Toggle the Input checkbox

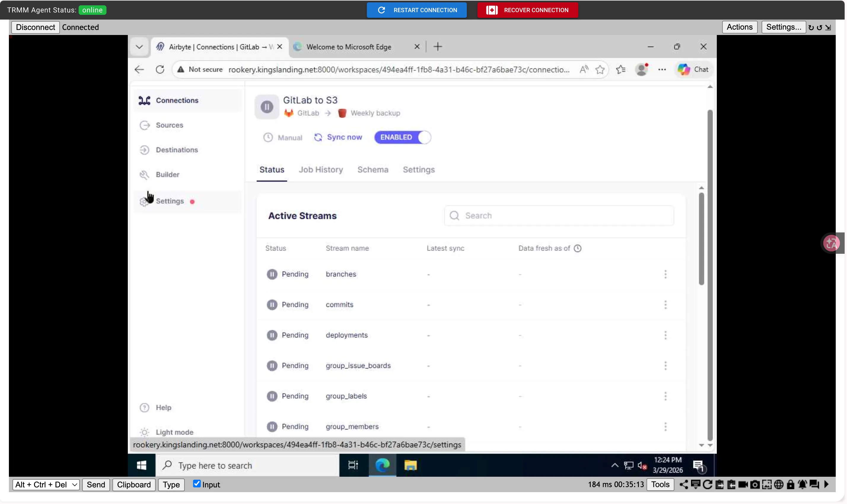point(196,484)
